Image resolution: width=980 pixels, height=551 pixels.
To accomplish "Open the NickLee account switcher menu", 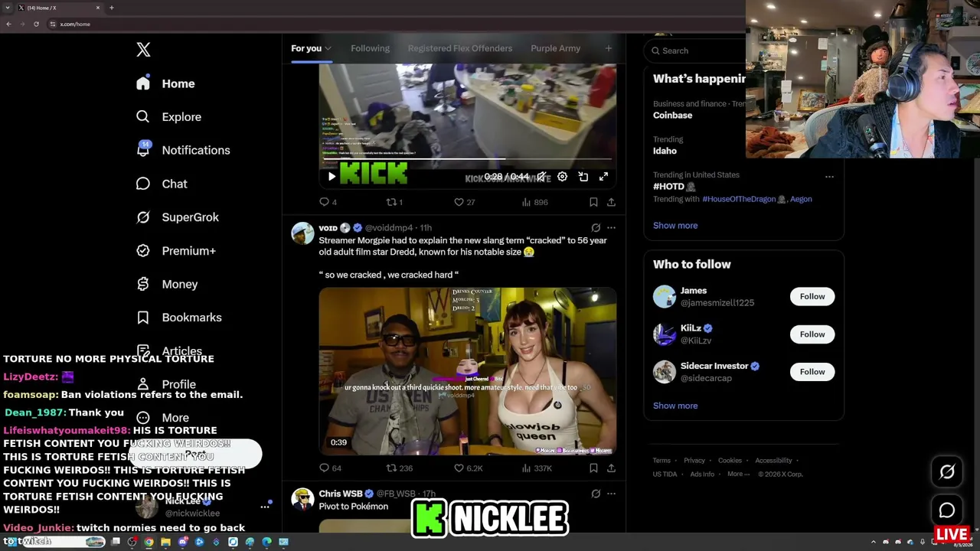I will pyautogui.click(x=265, y=507).
